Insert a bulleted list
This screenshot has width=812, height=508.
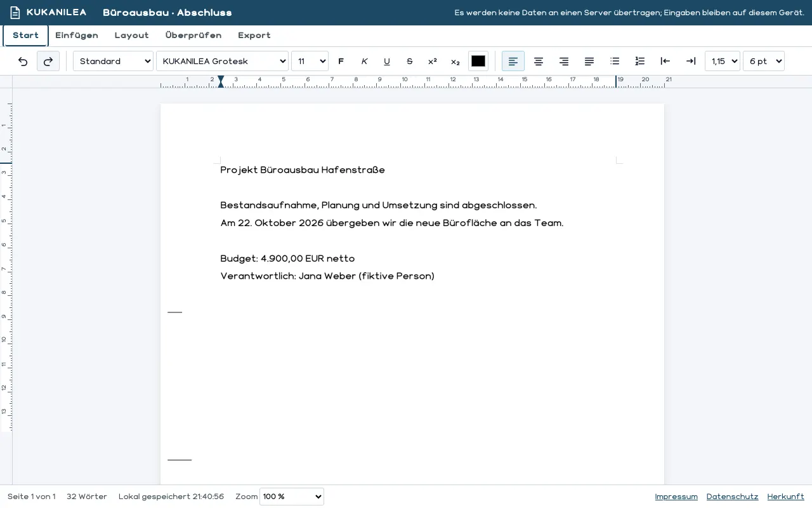(615, 61)
